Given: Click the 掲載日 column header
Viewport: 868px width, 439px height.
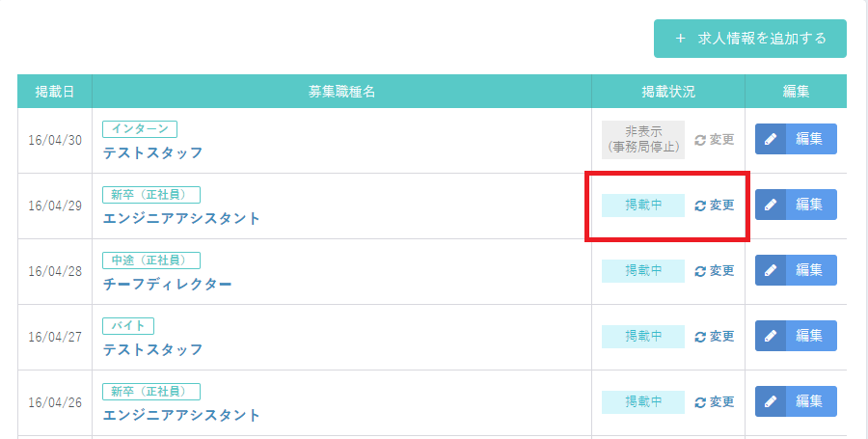Looking at the screenshot, I should tap(55, 92).
